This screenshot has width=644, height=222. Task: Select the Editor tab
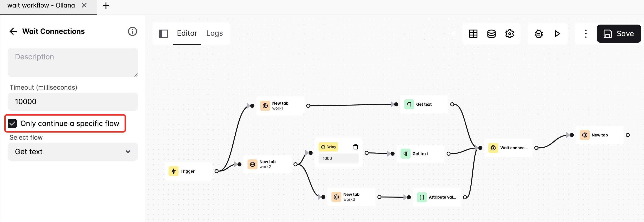(x=187, y=33)
